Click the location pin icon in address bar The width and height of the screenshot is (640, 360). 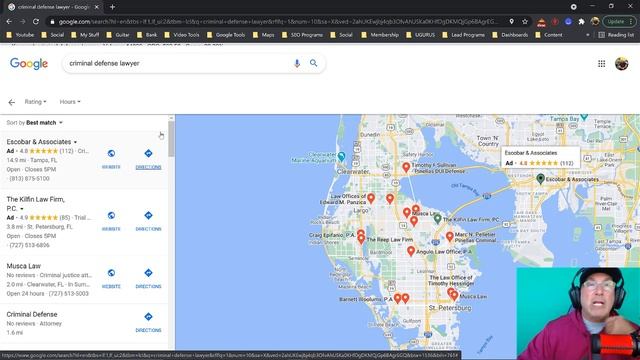[511, 22]
